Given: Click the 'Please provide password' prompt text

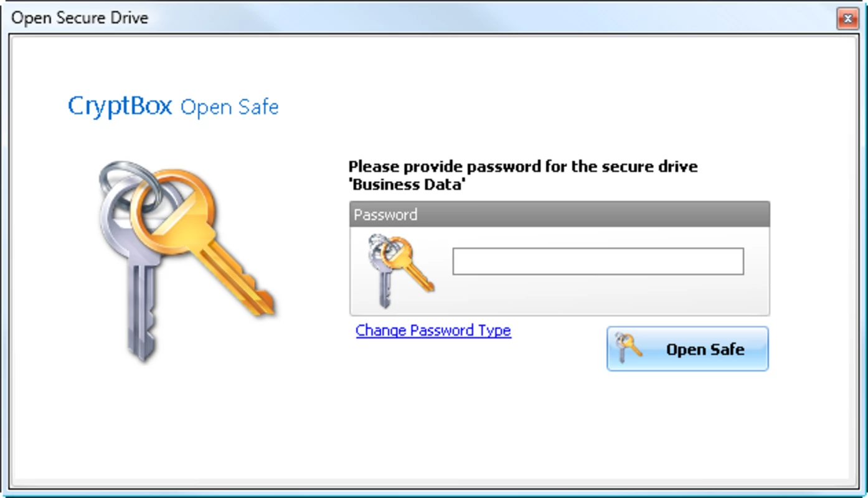Looking at the screenshot, I should click(523, 167).
